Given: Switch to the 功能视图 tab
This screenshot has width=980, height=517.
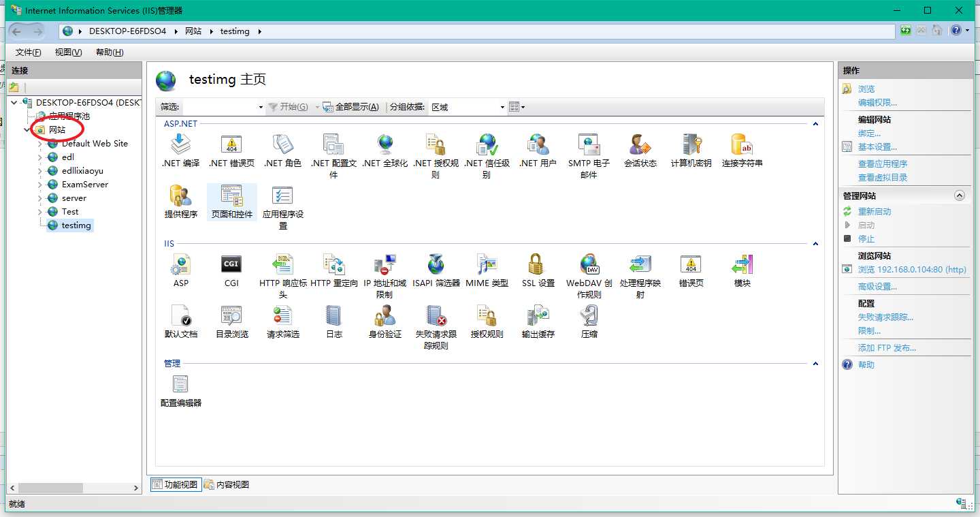Looking at the screenshot, I should click(x=175, y=485).
